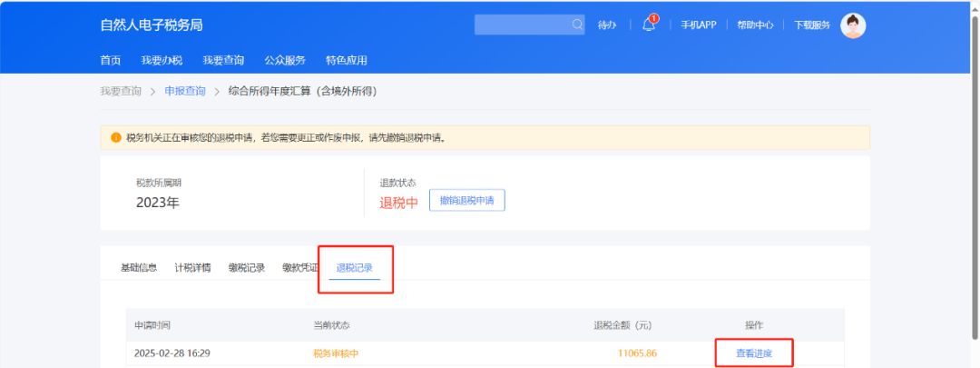The height and width of the screenshot is (368, 980).
Task: Select the 退税记录 tab
Action: tap(355, 268)
